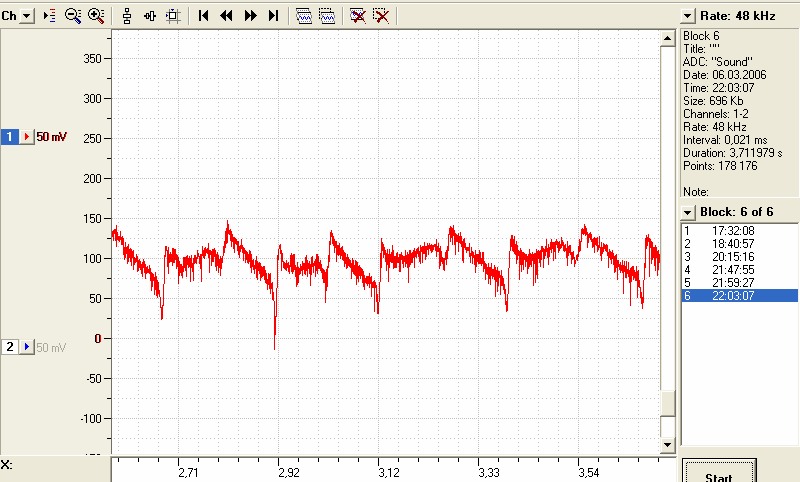The width and height of the screenshot is (800, 482).
Task: Click the Start button
Action: click(719, 471)
